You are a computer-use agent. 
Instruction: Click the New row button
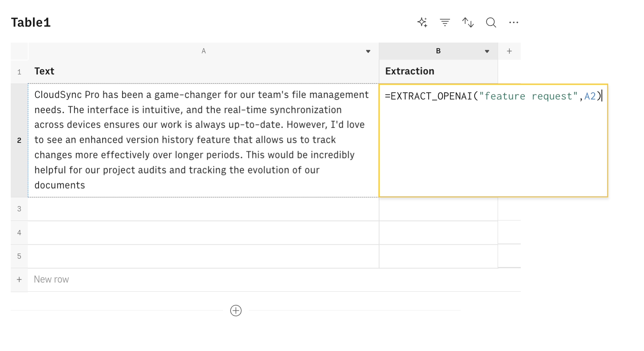point(51,279)
